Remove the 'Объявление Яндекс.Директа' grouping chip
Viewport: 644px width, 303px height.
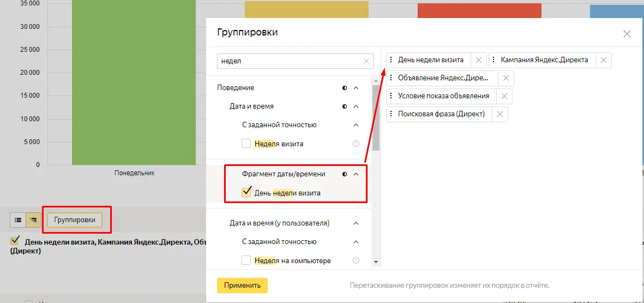point(506,78)
